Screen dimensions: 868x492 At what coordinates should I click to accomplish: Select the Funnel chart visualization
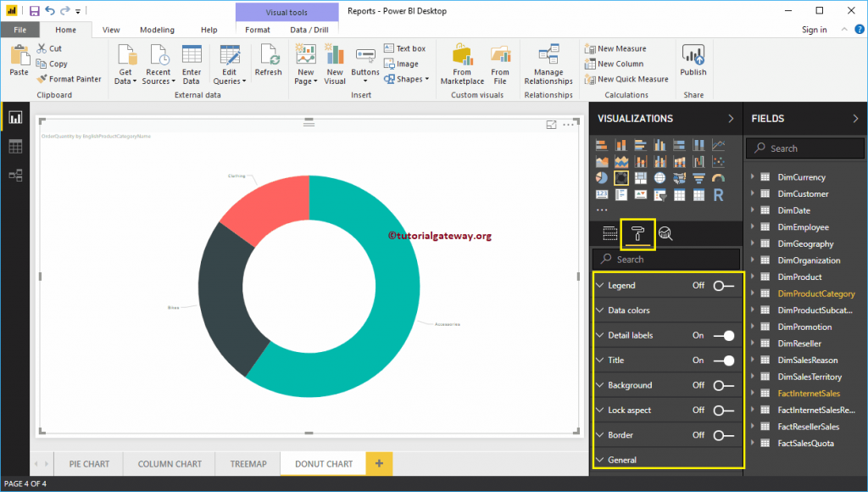(x=698, y=177)
